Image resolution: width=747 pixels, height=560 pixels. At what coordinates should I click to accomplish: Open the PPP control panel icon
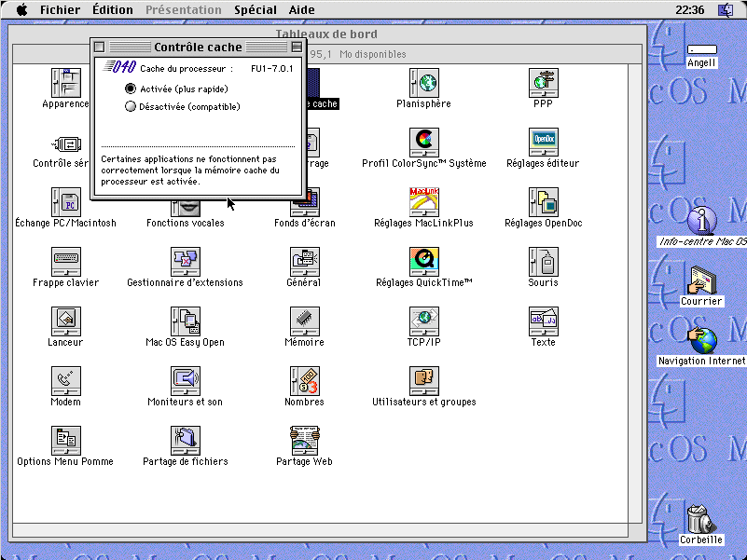tap(543, 82)
